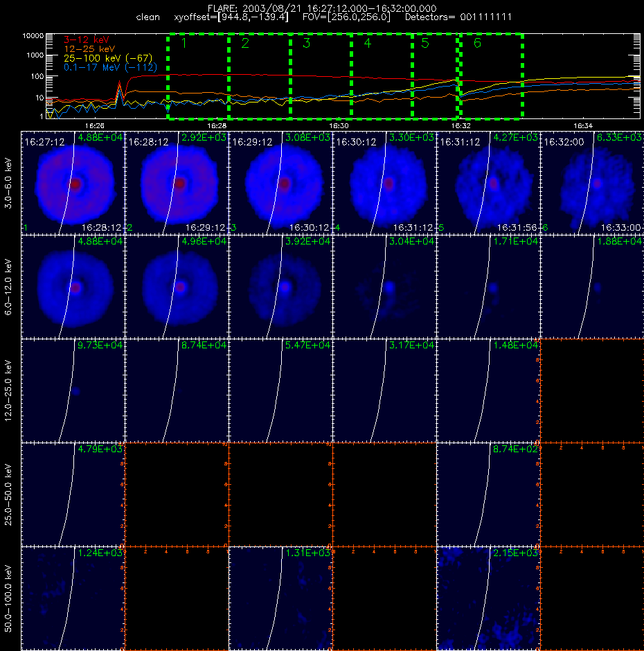The height and width of the screenshot is (651, 644).
Task: Click the orange '12-25 keV' legend entry
Action: tap(89, 49)
